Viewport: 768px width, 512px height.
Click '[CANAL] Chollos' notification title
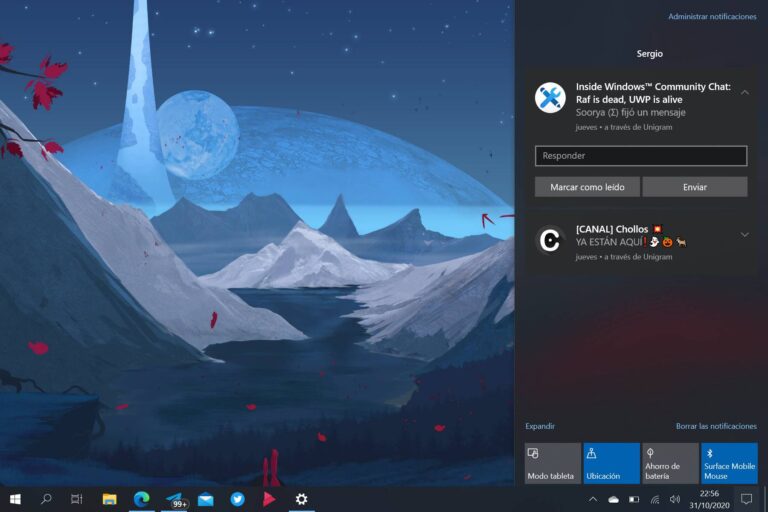pos(612,229)
